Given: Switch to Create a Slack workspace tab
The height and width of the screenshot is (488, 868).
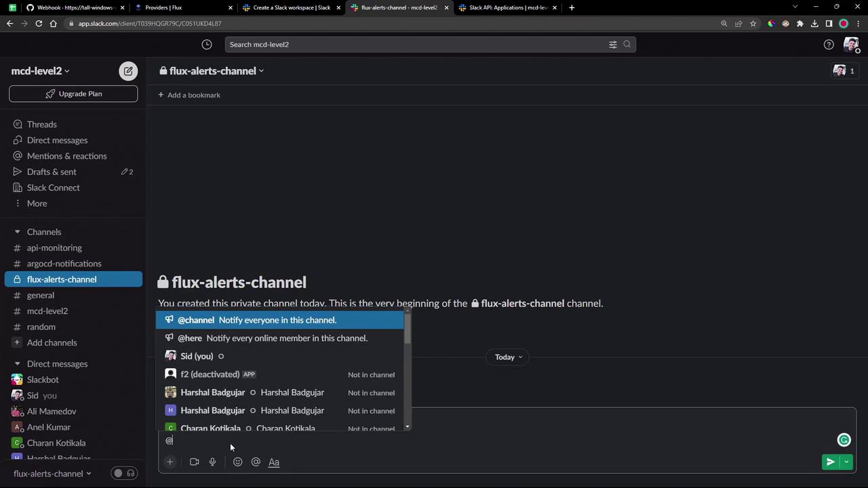Looking at the screenshot, I should point(291,7).
